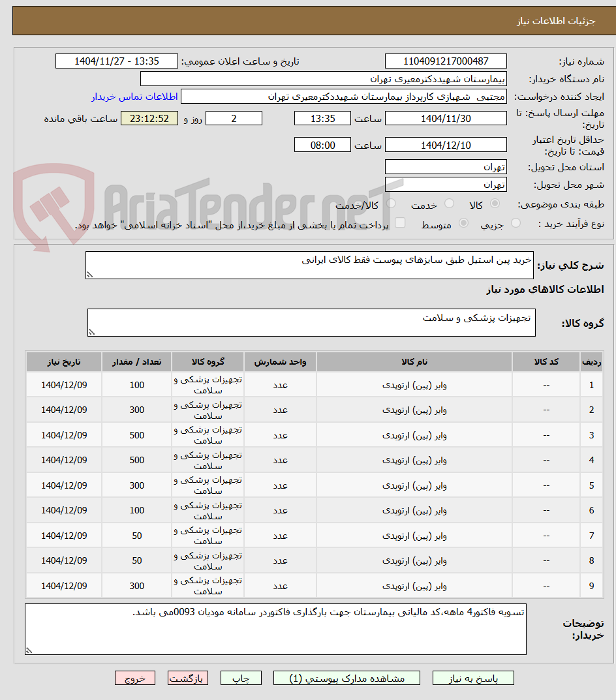Click the جزئیات اطلاعات نیاز page header
616x700 pixels.
(556, 21)
